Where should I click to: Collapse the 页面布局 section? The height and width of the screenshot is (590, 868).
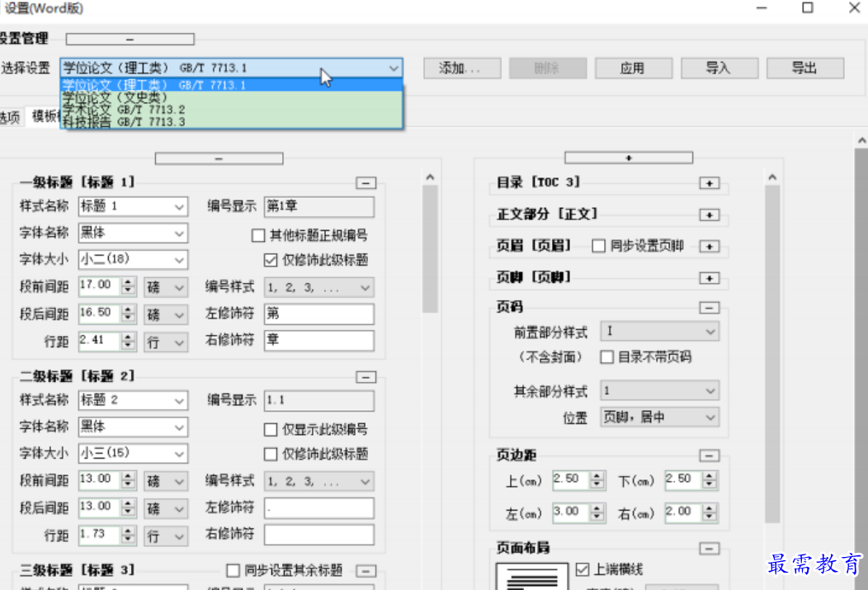click(x=709, y=549)
